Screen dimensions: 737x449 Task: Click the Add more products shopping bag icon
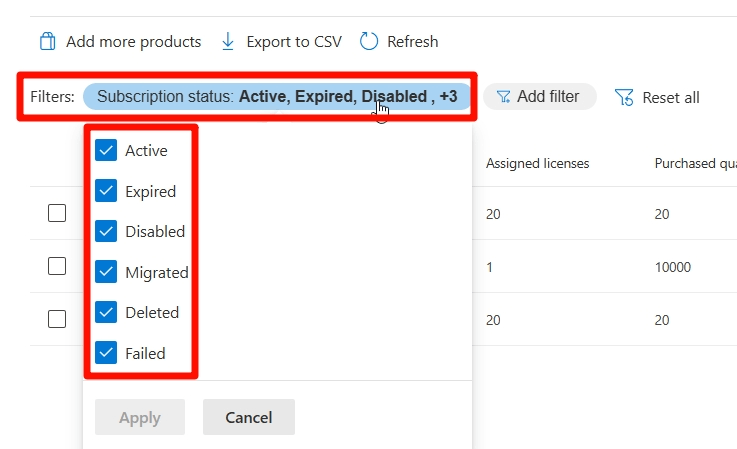[47, 42]
